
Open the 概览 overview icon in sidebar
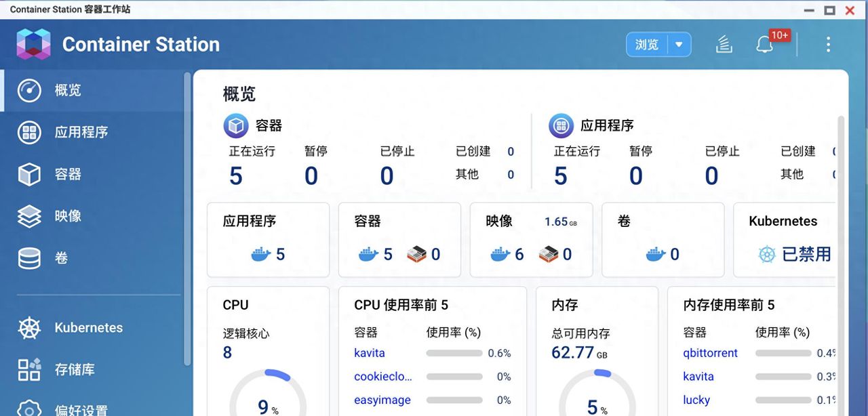29,90
